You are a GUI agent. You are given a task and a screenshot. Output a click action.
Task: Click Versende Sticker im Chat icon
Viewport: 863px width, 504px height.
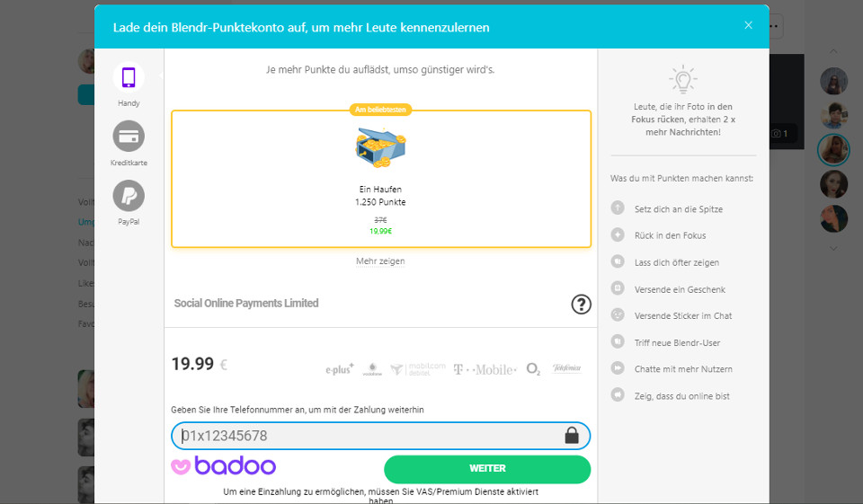click(618, 315)
